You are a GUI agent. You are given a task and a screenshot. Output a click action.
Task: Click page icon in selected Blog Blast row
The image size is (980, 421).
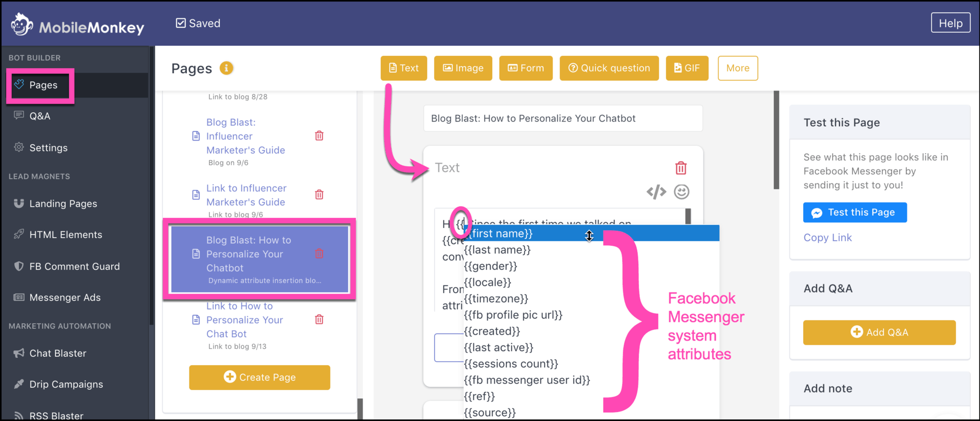[196, 254]
